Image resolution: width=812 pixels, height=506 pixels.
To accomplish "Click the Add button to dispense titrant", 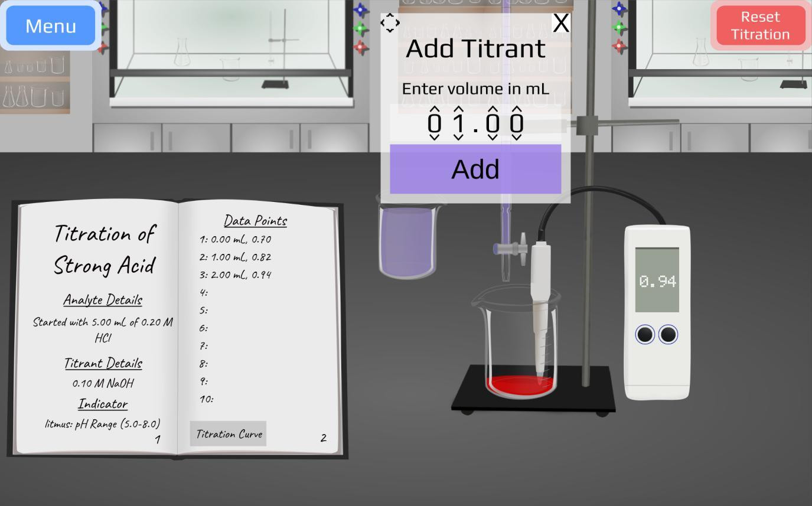I will [x=475, y=169].
